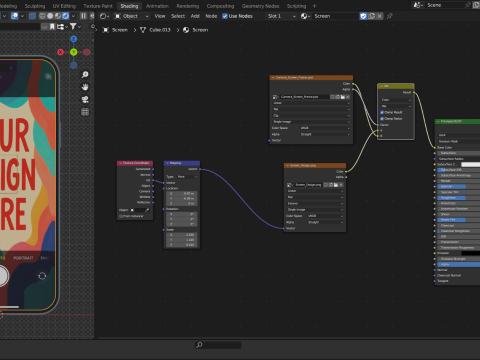
Task: Collapse the Mix node header
Action: pyautogui.click(x=381, y=86)
